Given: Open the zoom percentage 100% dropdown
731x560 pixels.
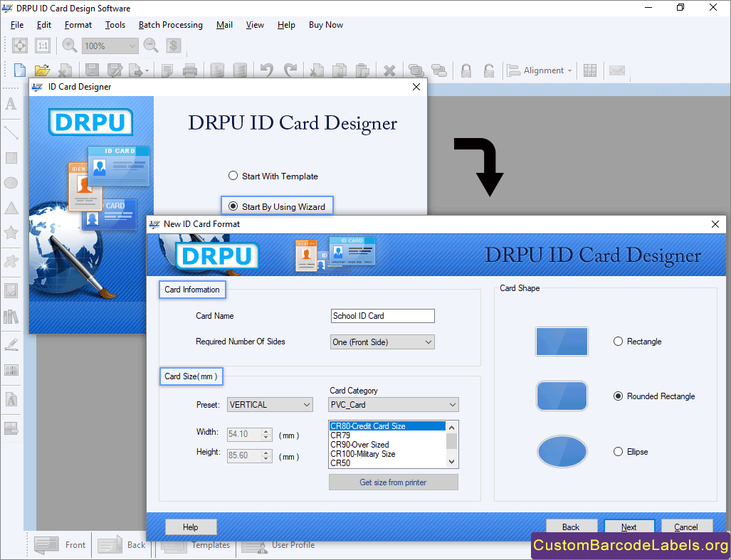Looking at the screenshot, I should tap(110, 46).
